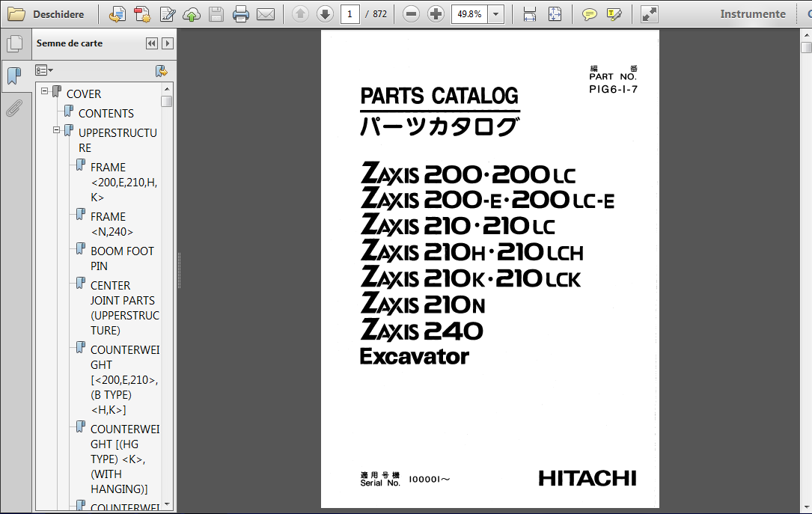Click the sign document pen icon

168,14
